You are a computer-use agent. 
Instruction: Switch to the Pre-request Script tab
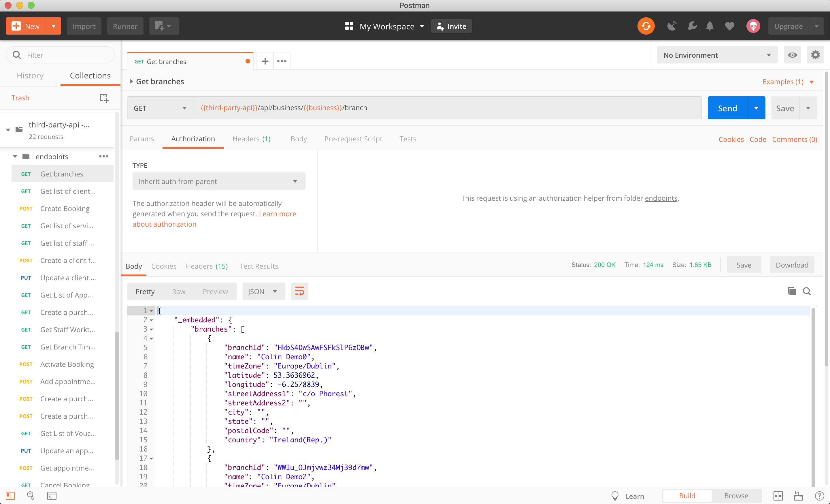tap(353, 139)
